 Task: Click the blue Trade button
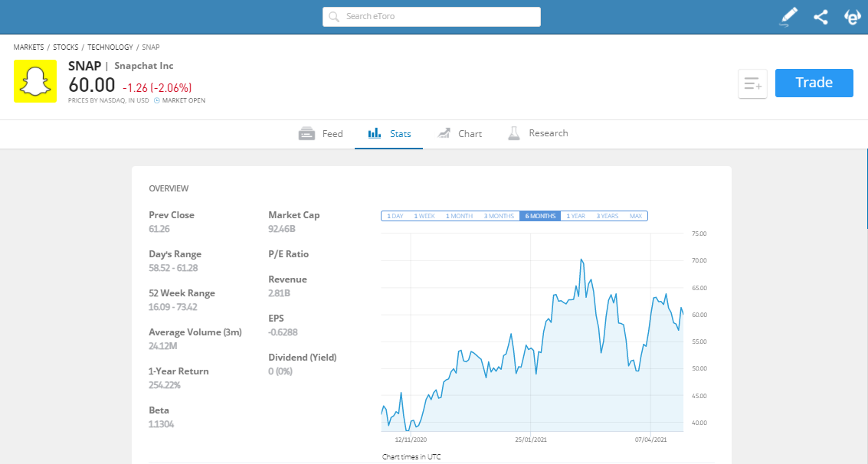pyautogui.click(x=814, y=83)
